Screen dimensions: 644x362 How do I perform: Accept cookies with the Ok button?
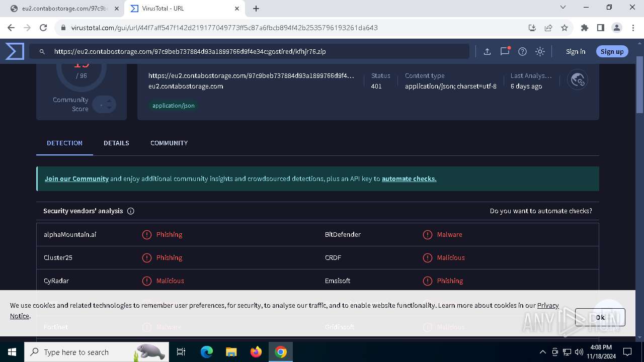(600, 317)
